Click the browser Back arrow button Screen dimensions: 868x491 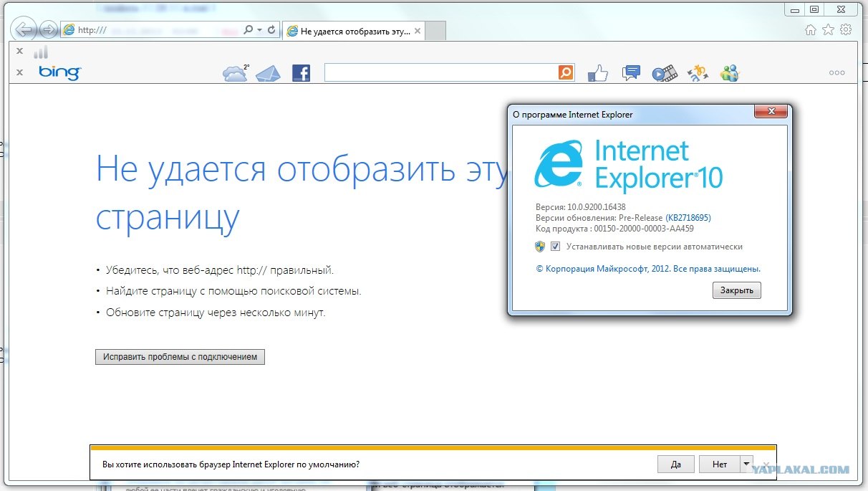pos(25,29)
